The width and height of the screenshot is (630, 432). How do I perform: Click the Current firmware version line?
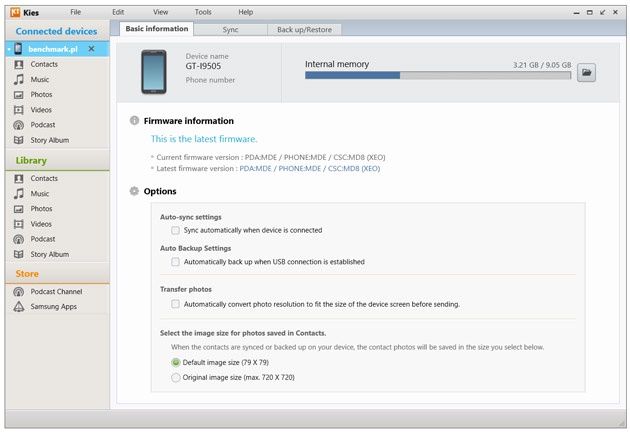point(270,158)
